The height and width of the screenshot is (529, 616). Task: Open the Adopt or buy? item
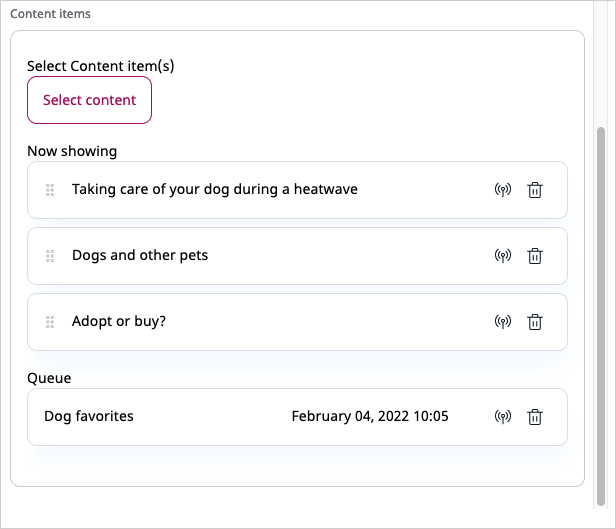coord(119,322)
